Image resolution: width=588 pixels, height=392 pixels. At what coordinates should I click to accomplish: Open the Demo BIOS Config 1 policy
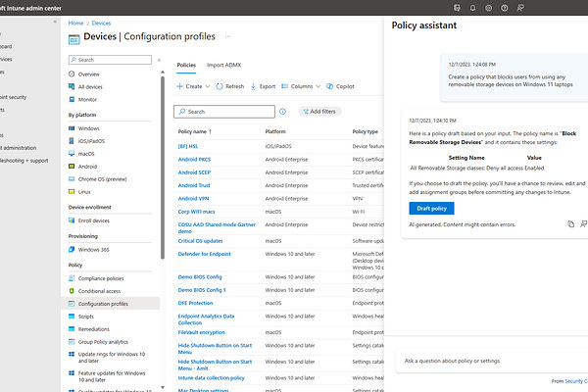tap(202, 290)
